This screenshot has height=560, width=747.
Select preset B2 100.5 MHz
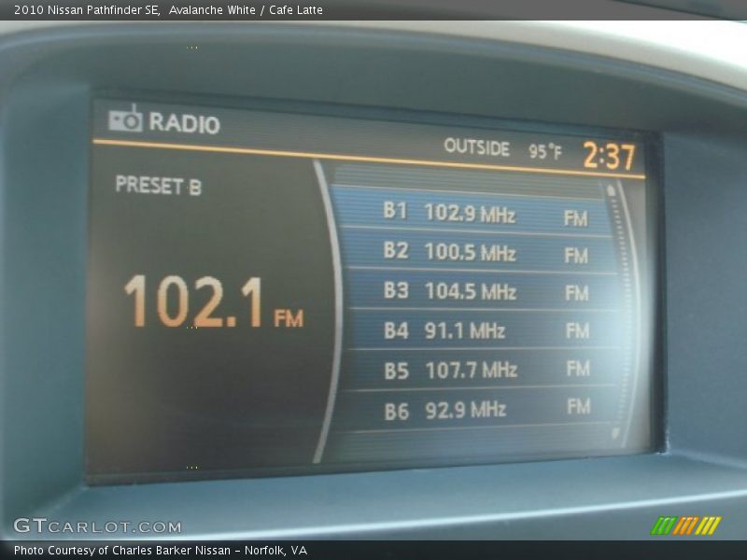478,251
